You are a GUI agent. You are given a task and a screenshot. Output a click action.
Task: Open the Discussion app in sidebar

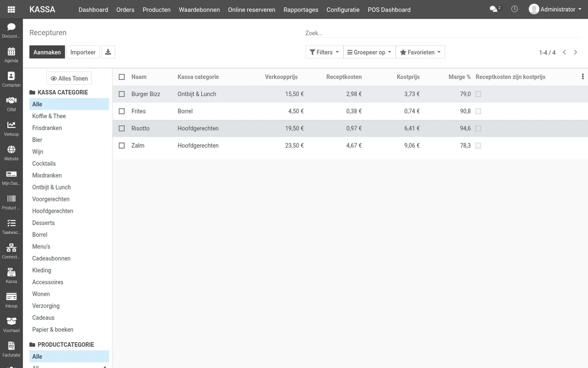[x=11, y=30]
